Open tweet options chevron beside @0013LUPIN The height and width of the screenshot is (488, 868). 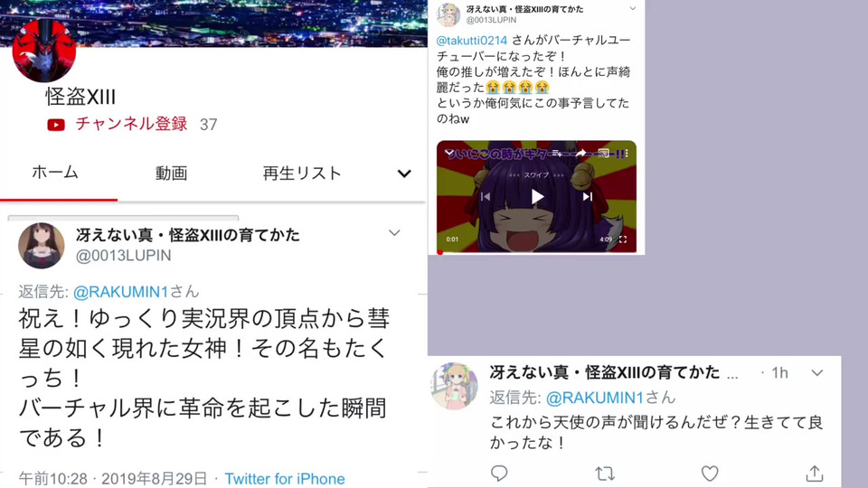(394, 233)
